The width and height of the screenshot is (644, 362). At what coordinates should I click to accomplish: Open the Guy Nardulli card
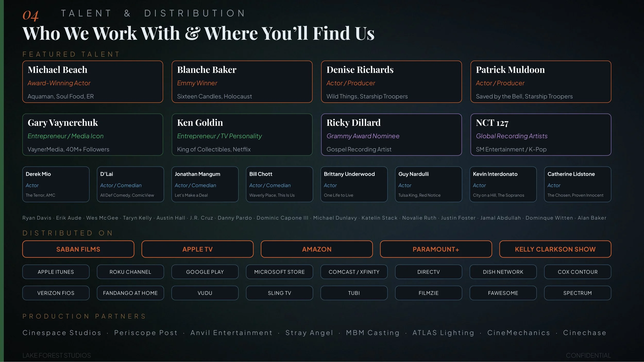coord(429,184)
